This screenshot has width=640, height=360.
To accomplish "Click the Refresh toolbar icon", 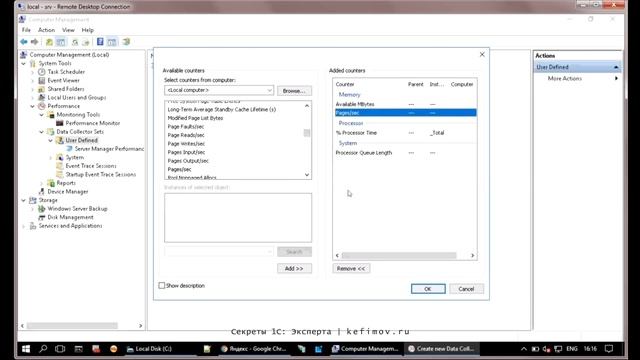I will pyautogui.click(x=75, y=42).
